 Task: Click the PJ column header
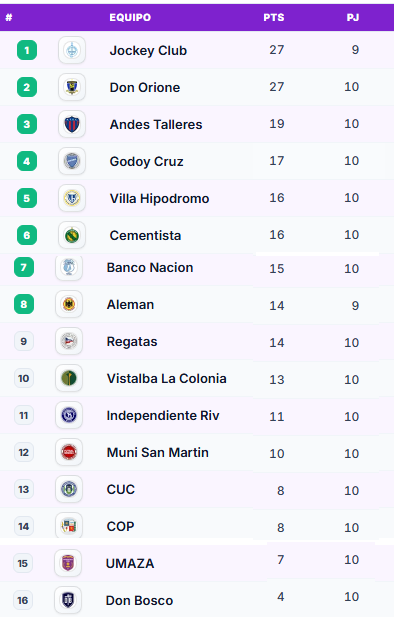[x=353, y=17]
